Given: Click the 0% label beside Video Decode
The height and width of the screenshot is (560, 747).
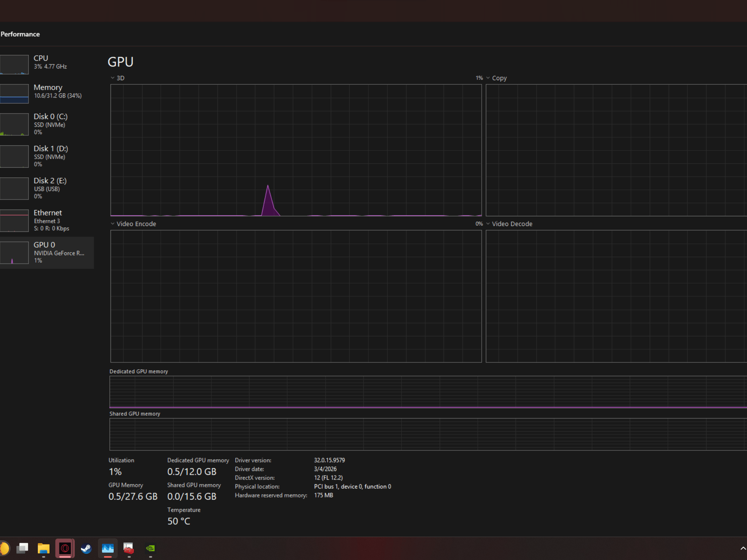Looking at the screenshot, I should [479, 224].
